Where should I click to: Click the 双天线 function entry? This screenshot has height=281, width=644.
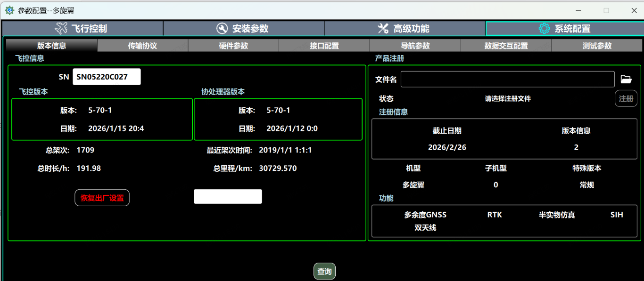click(x=425, y=228)
